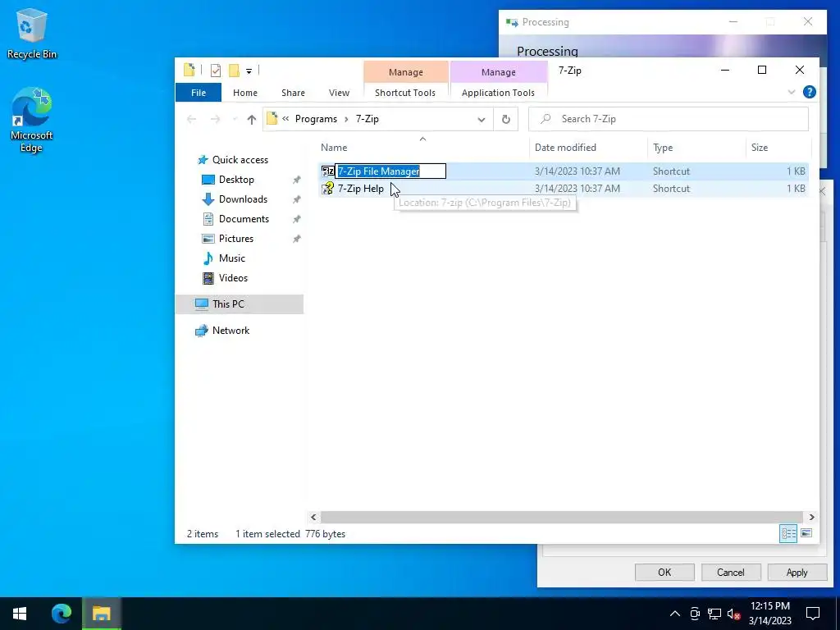Screen dimensions: 840x630
Task: Click OK in the background dialog
Action: 664,572
